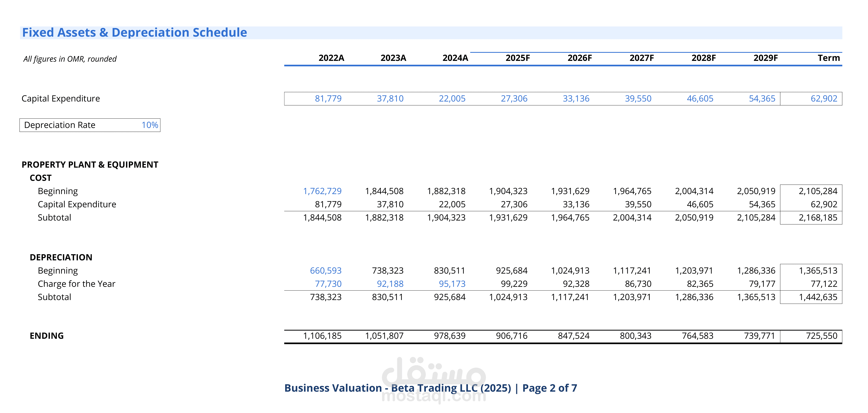Click the Fixed Assets & Depreciation Schedule title

134,33
